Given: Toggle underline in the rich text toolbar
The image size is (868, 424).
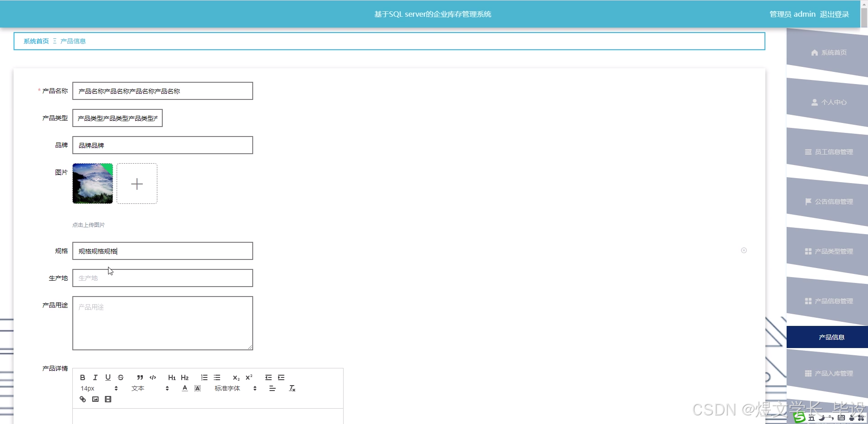Looking at the screenshot, I should [108, 377].
